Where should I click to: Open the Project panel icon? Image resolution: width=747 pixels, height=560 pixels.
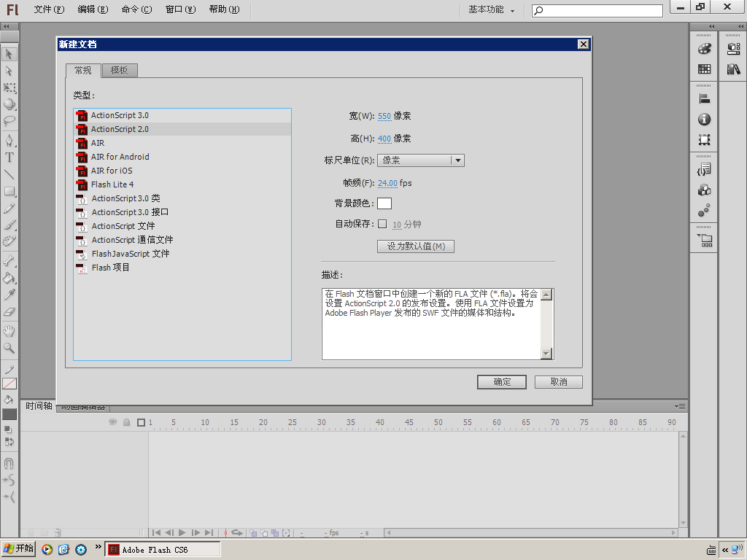pos(704,240)
